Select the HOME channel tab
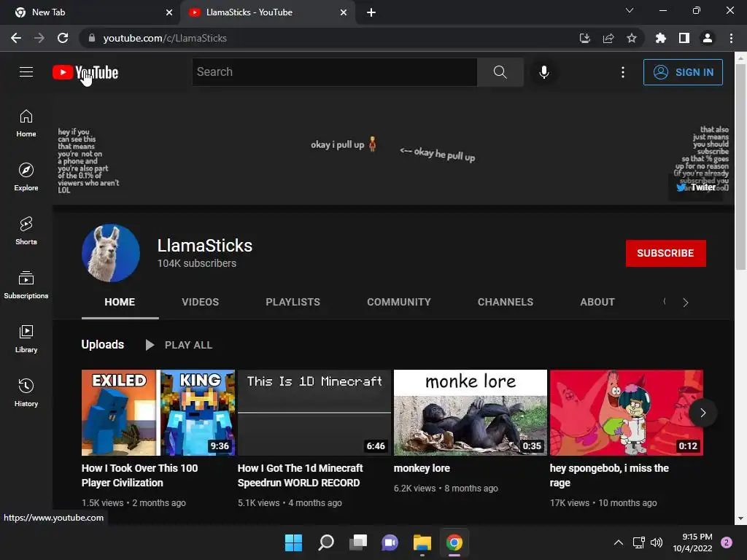Viewport: 747px width, 560px height. [120, 302]
